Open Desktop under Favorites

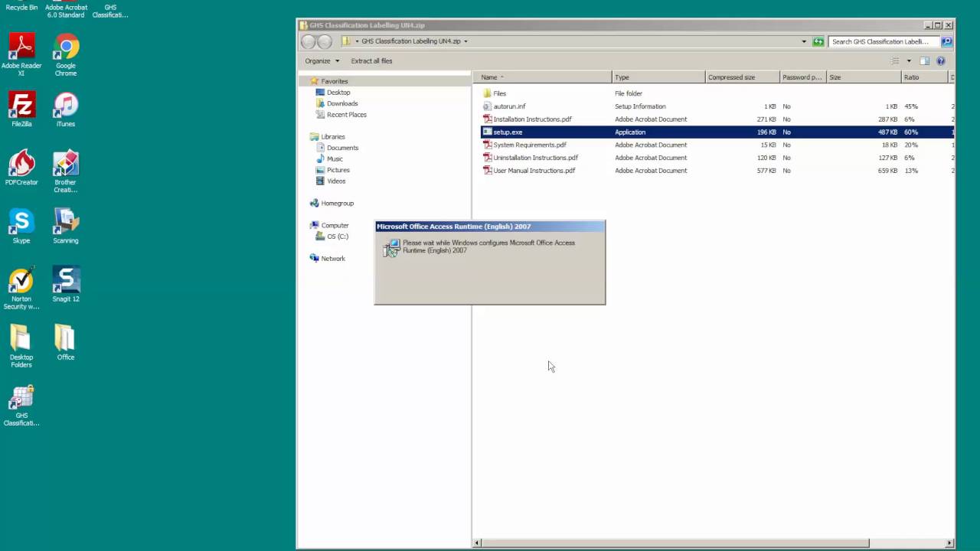333,93
